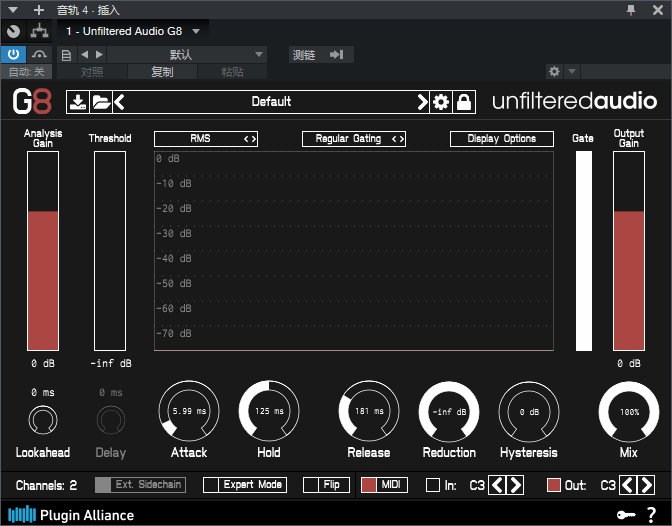The height and width of the screenshot is (526, 672).
Task: Expand the top-left window menu triangle
Action: pos(13,10)
